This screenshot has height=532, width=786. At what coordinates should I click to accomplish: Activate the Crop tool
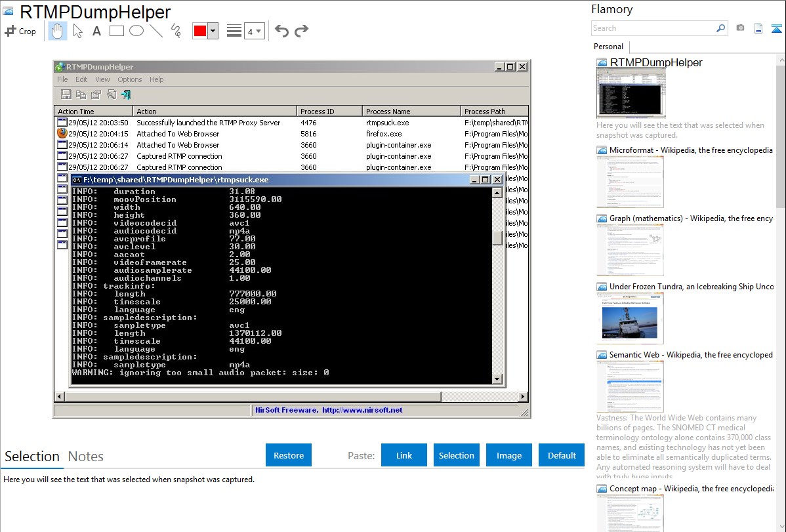(x=20, y=31)
